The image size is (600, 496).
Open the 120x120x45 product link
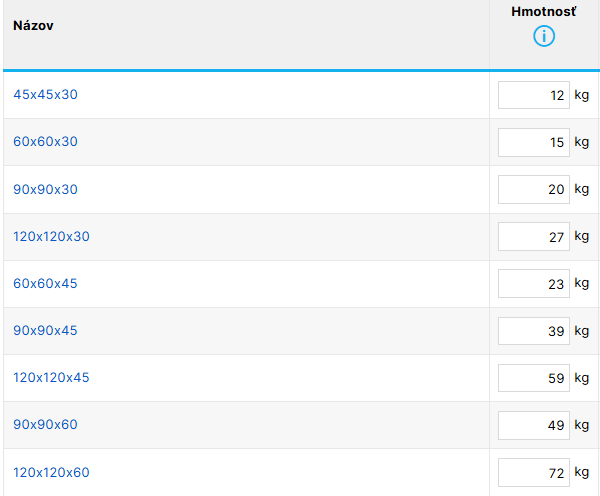pos(51,378)
